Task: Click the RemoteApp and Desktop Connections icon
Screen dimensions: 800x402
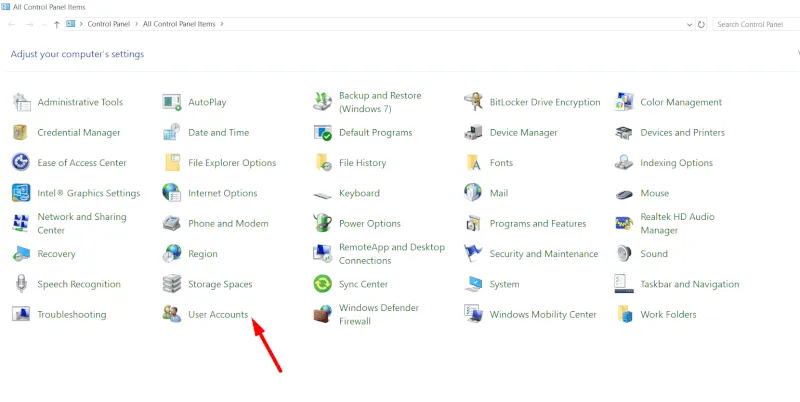Action: point(322,254)
